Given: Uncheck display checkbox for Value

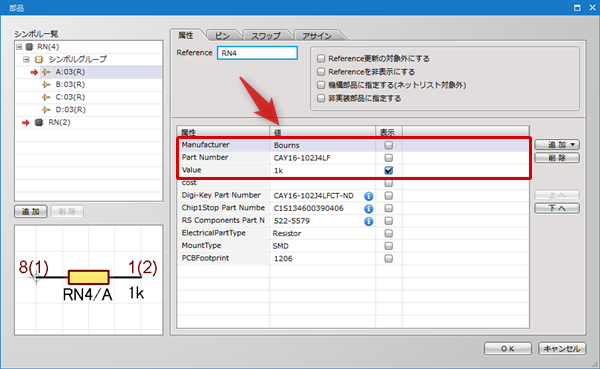Looking at the screenshot, I should point(388,170).
